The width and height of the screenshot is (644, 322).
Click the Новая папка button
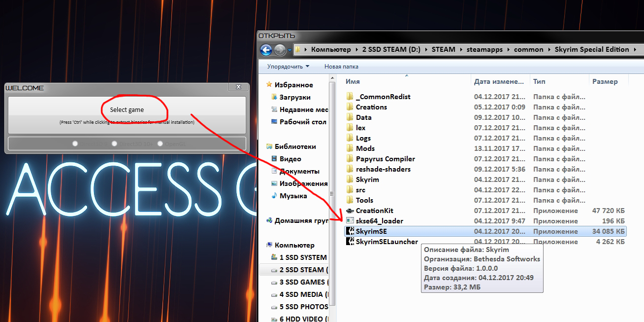[x=341, y=66]
